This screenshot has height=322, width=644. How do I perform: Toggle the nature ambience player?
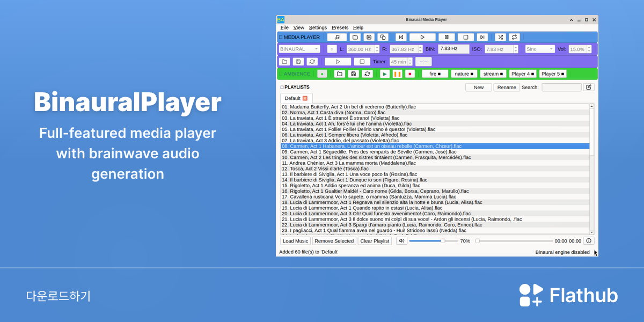pos(464,74)
